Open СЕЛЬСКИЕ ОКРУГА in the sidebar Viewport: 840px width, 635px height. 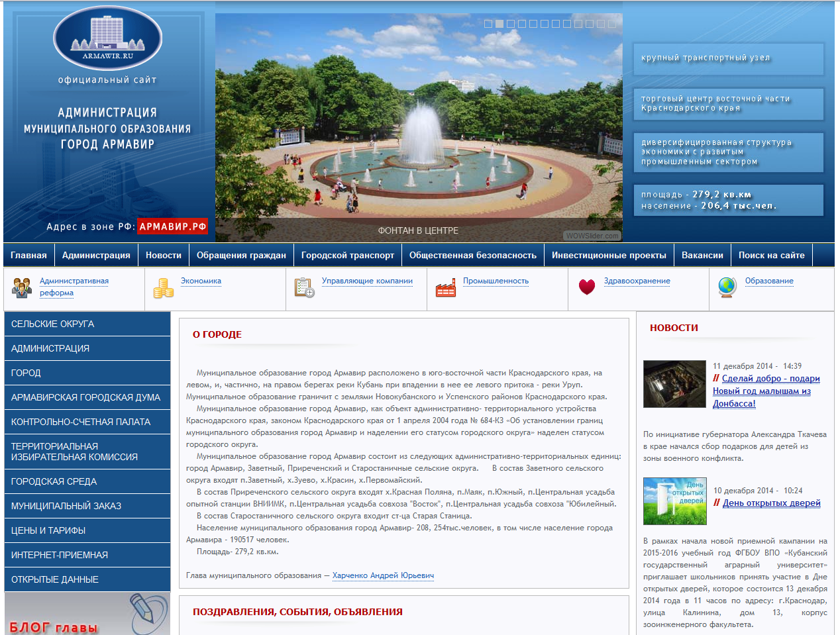[87, 324]
